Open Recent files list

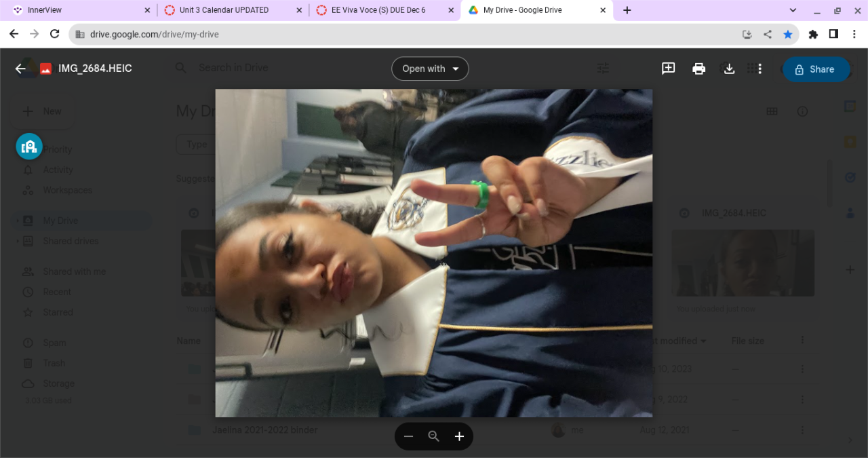(57, 292)
